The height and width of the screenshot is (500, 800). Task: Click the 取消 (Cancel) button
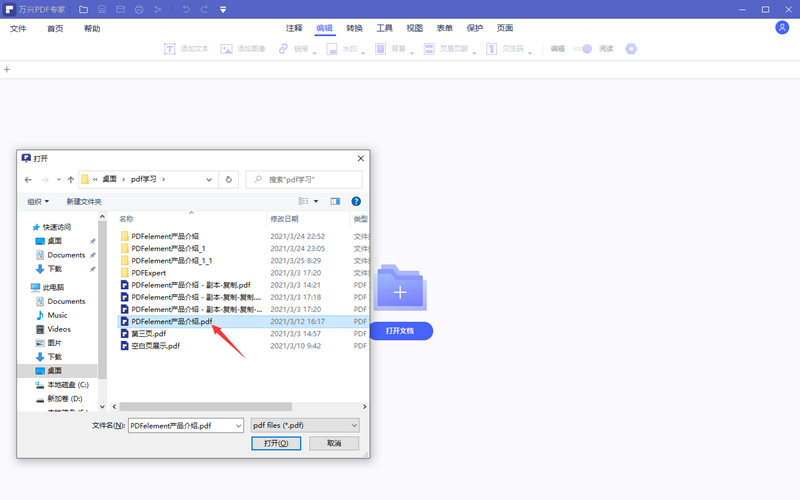(x=334, y=443)
